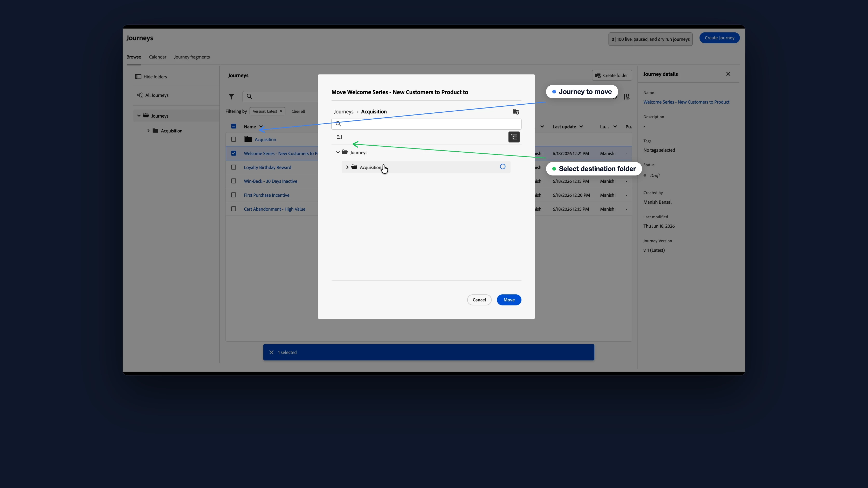
Task: Check Loyalty Birthday Reward checkbox
Action: 233,167
